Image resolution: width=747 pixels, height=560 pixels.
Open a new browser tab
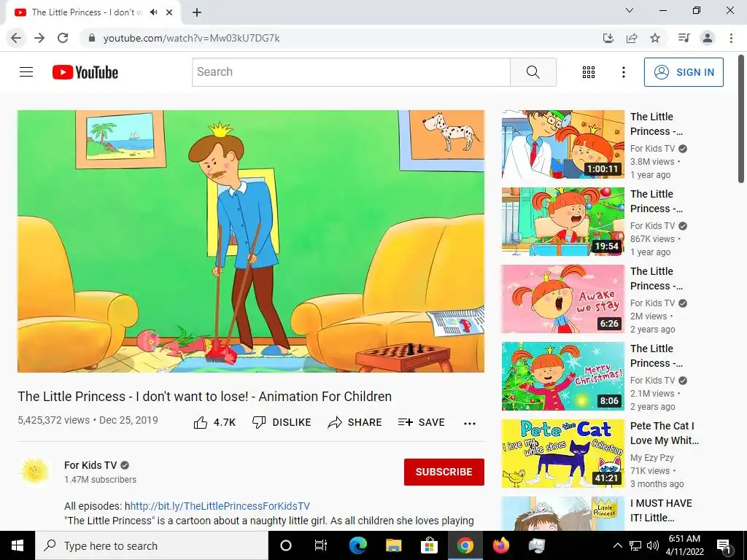click(197, 12)
